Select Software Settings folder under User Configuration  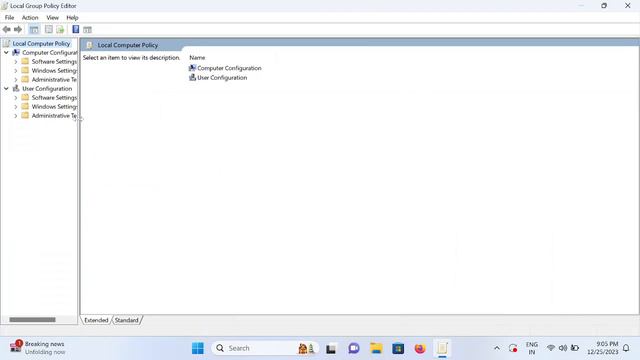[x=54, y=98]
